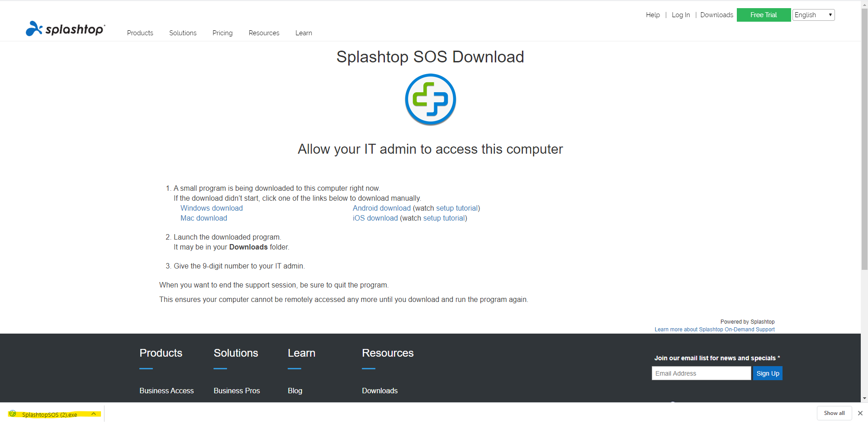Open the Resources menu
This screenshot has width=868, height=424.
[x=264, y=33]
